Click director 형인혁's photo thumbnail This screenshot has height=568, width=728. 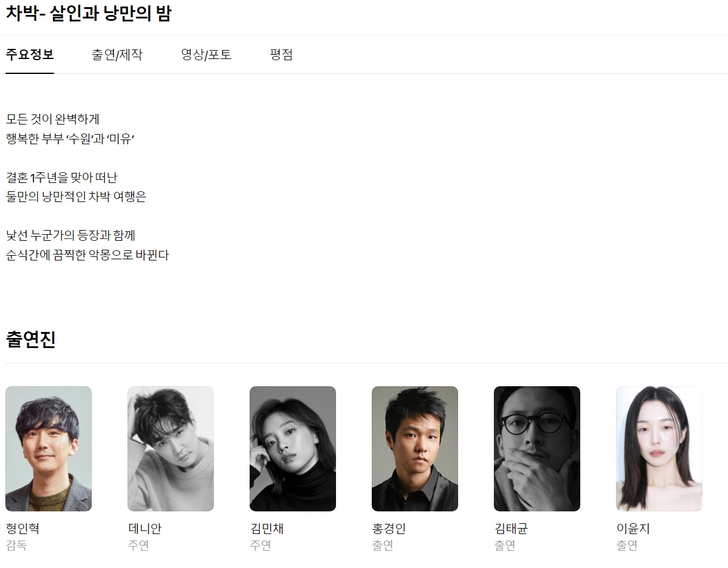[x=48, y=449]
